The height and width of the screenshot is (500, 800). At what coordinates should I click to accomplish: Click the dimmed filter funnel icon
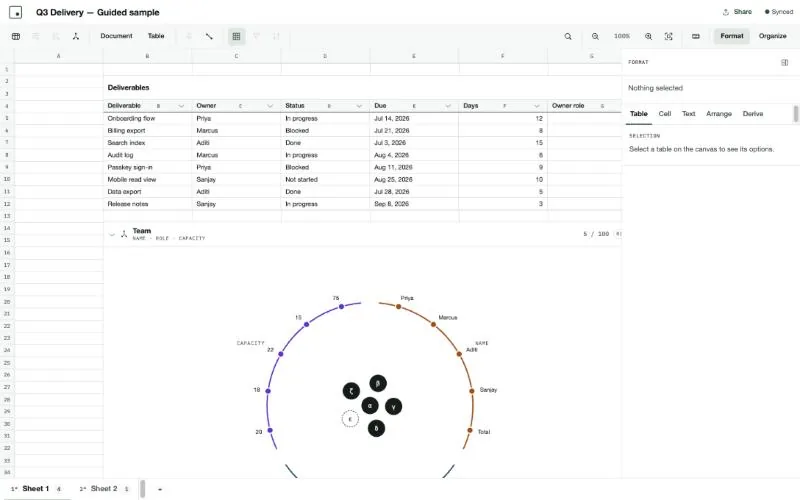[x=257, y=36]
